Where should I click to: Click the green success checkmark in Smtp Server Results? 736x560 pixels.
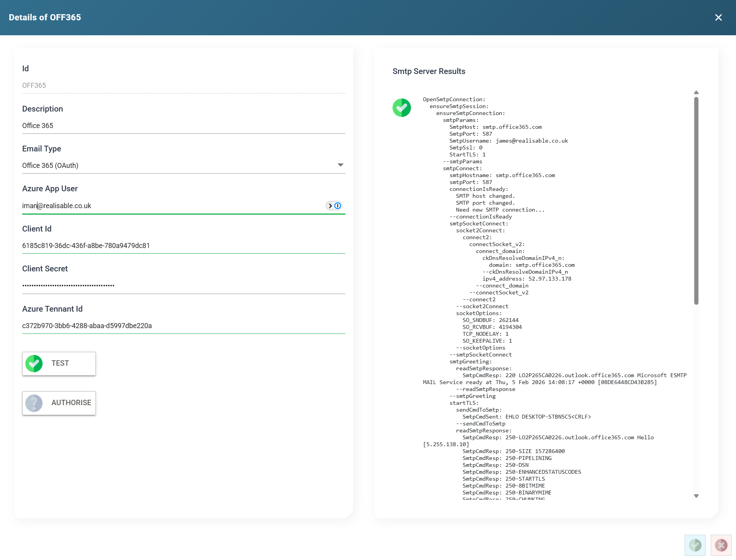pyautogui.click(x=402, y=108)
